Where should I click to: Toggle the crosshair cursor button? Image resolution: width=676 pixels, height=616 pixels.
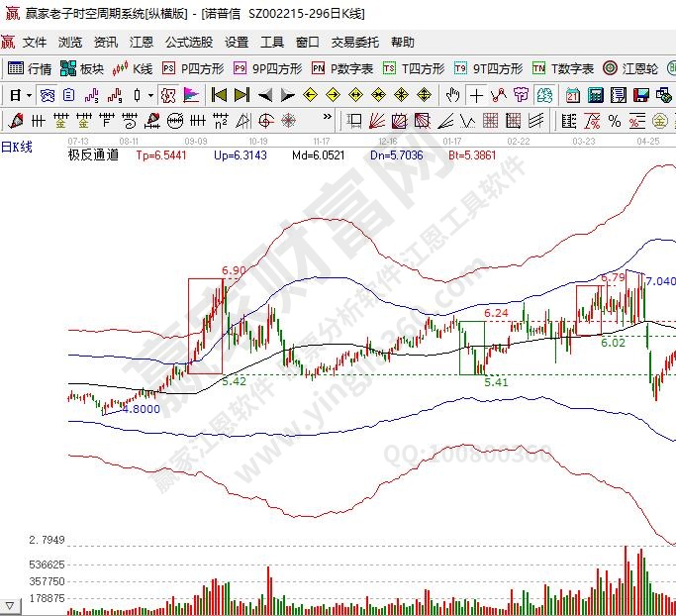click(x=476, y=96)
